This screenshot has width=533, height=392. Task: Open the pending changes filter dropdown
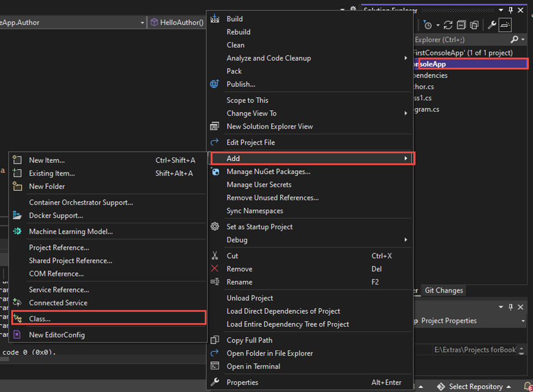(437, 25)
